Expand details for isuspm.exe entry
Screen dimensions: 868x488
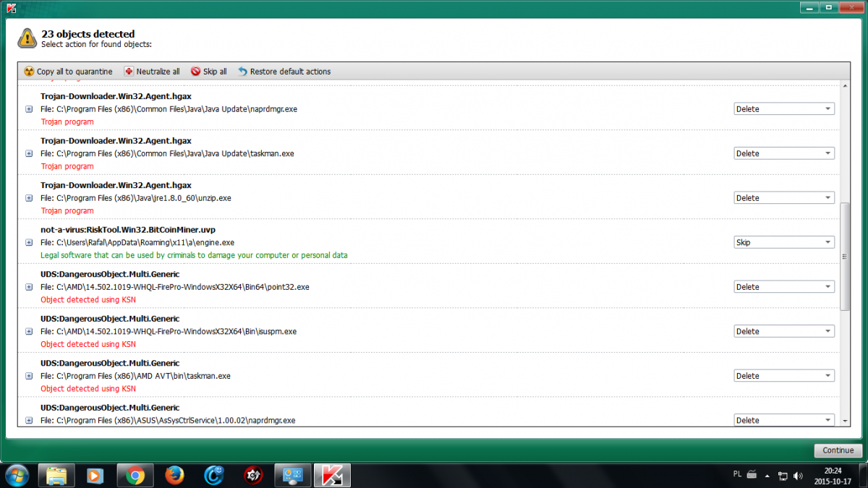click(29, 332)
